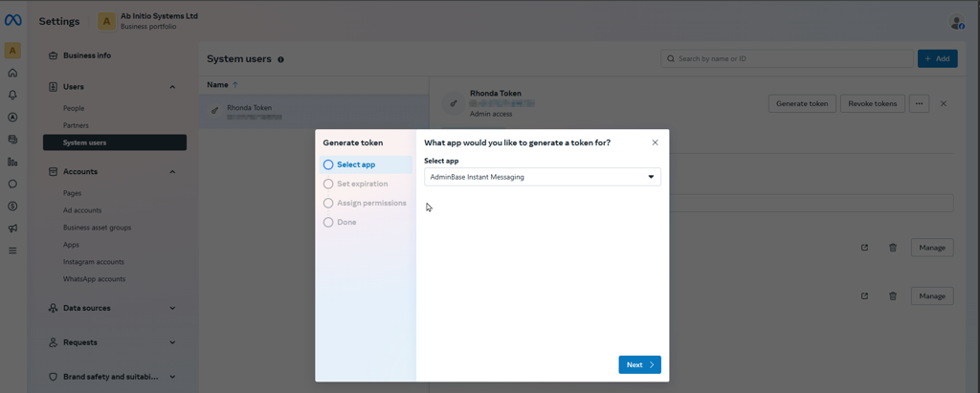
Task: Select the 'Assign permissions' step
Action: 370,203
